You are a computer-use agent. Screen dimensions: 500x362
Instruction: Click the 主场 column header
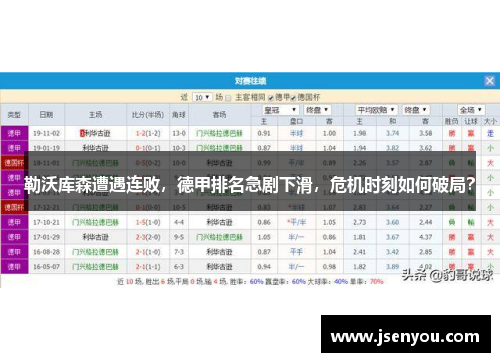[x=95, y=115]
